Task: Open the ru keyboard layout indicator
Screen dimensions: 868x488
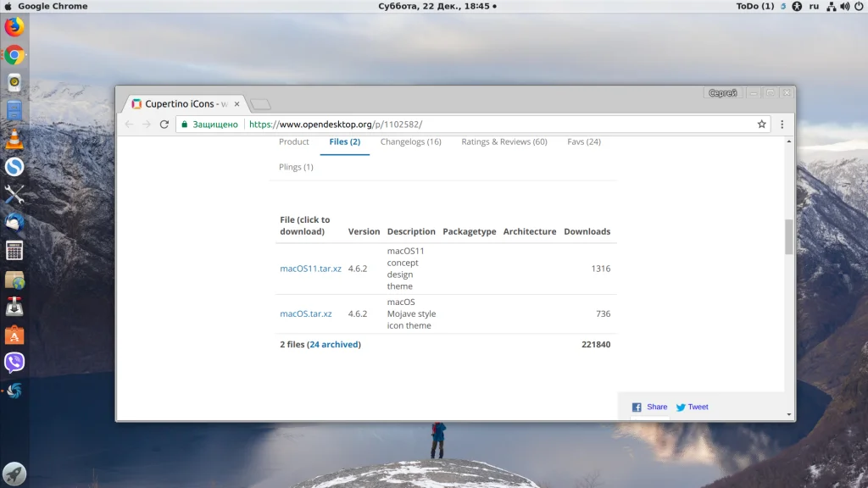Action: (x=814, y=6)
